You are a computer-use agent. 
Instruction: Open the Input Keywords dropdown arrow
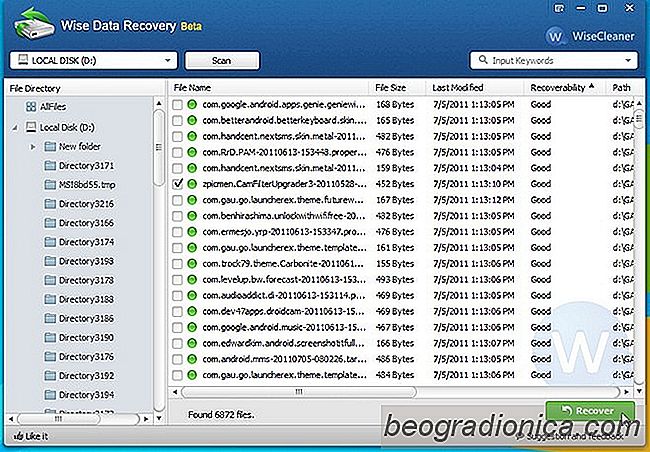628,61
